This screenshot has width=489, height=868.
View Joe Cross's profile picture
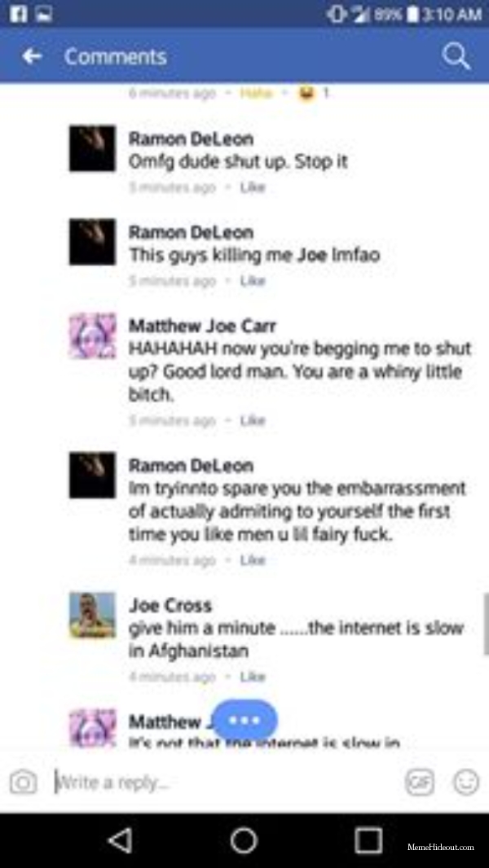point(92,615)
